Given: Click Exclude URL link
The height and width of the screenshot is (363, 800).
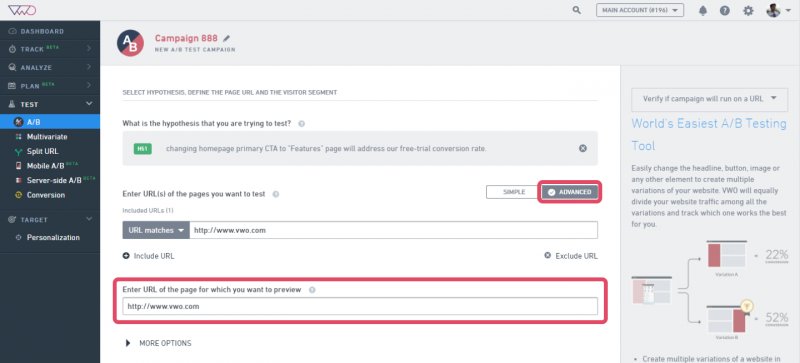Looking at the screenshot, I should click(577, 256).
